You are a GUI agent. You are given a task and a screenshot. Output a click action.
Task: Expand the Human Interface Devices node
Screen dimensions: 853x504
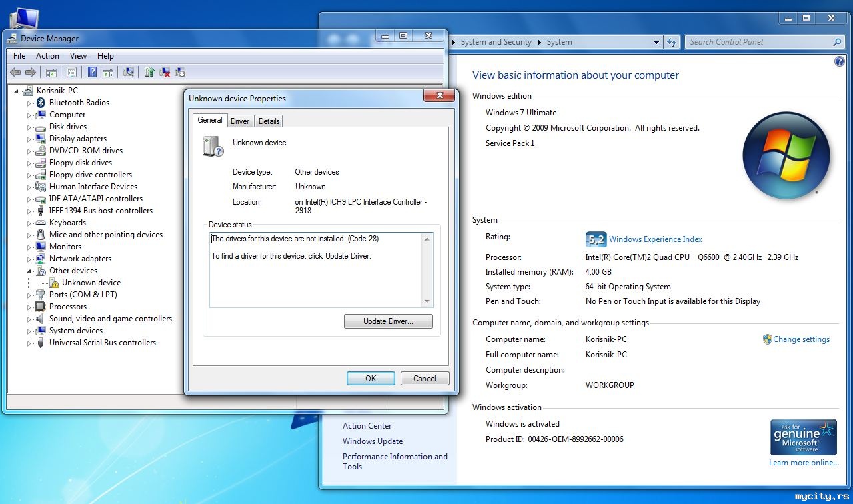(x=29, y=187)
